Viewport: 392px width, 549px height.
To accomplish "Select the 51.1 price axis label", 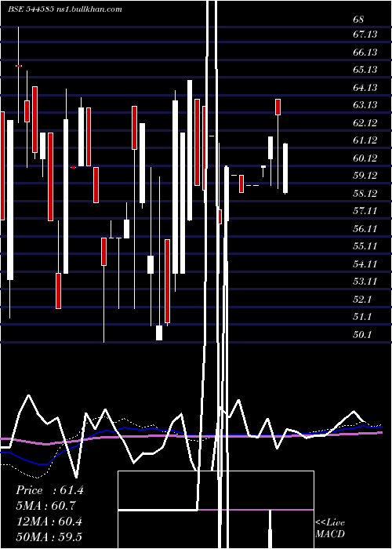I will pos(362,317).
